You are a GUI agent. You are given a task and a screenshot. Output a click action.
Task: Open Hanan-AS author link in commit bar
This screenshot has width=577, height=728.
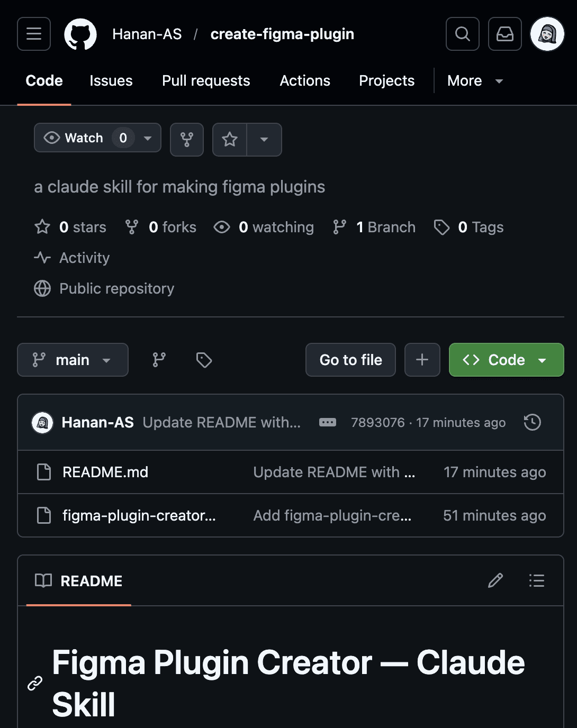coord(98,423)
